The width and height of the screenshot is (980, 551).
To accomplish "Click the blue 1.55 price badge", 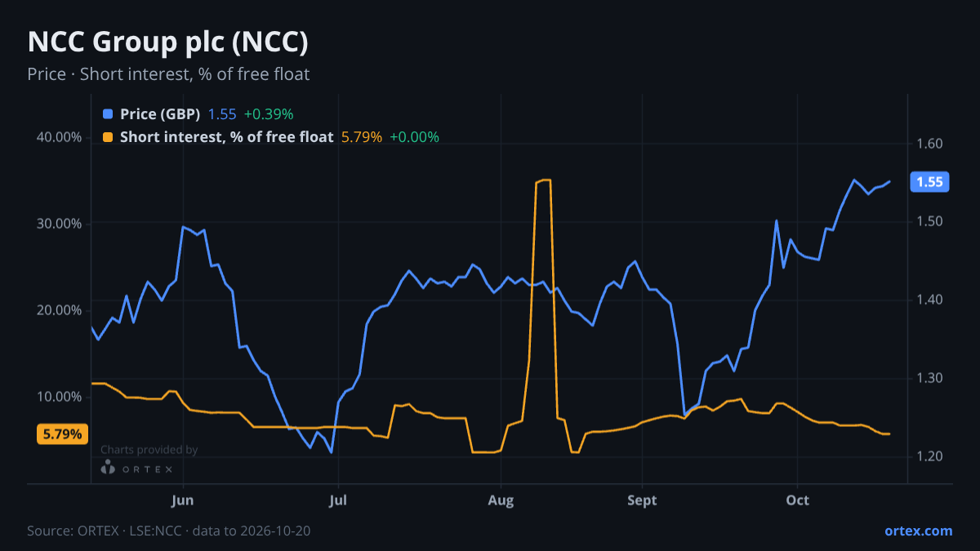I will [x=929, y=182].
